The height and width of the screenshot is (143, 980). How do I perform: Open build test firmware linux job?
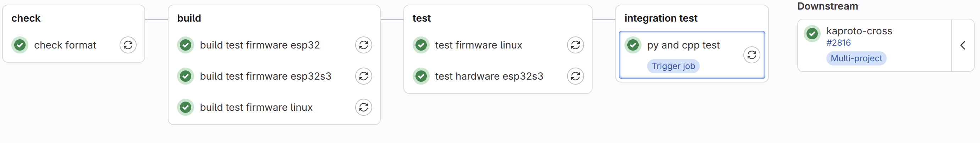click(x=257, y=107)
